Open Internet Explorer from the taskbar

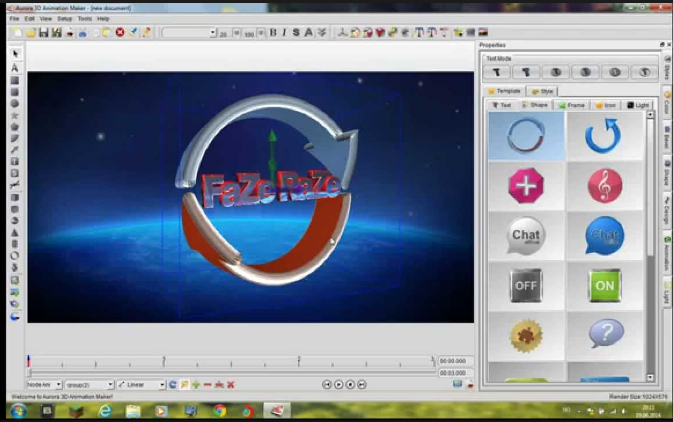[105, 411]
